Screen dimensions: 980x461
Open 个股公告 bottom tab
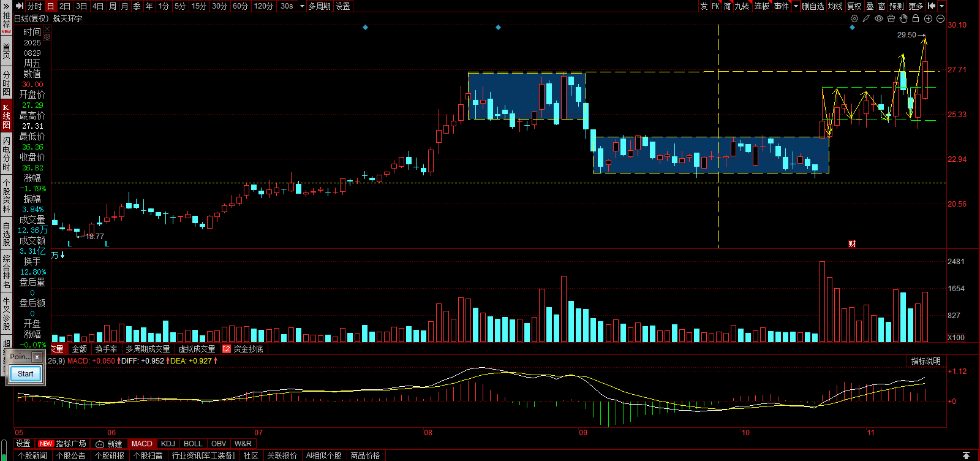pyautogui.click(x=71, y=455)
